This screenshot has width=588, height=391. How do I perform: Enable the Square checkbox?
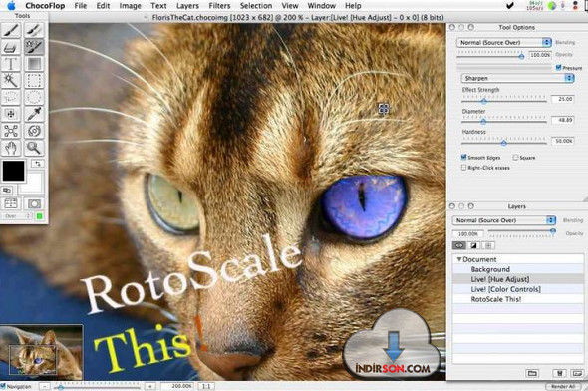515,158
